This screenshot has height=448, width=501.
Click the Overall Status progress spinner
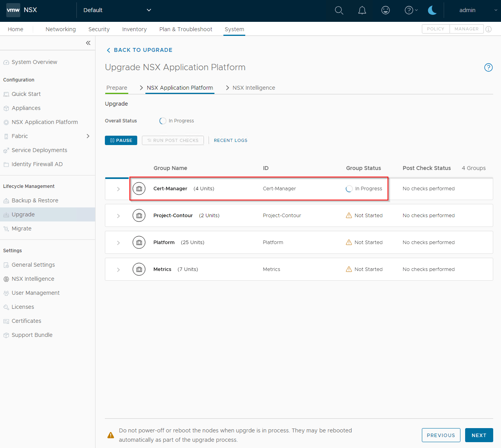(x=163, y=121)
